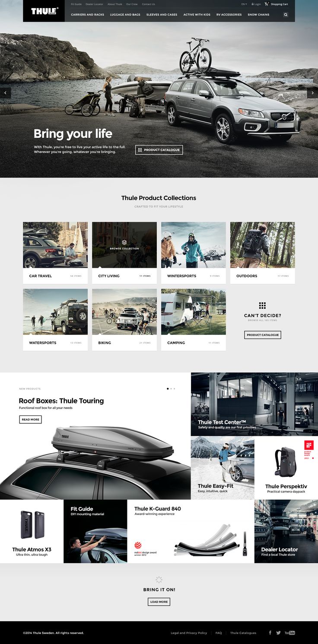This screenshot has width=318, height=644.
Task: Open the Wintersports collection card
Action: 194,253
